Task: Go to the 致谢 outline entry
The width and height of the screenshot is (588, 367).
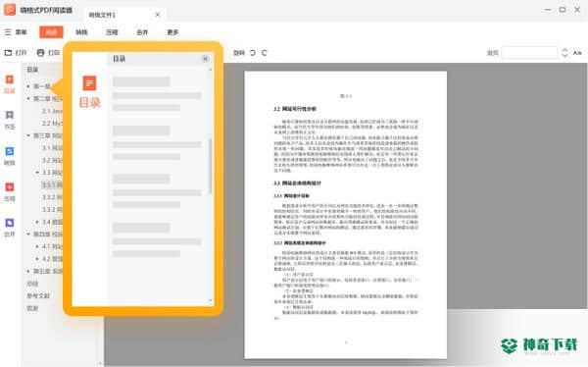Action: (32, 308)
